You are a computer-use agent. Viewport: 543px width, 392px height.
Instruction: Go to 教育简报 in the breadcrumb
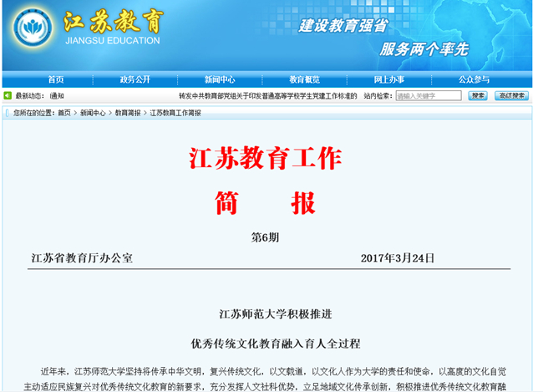click(128, 112)
